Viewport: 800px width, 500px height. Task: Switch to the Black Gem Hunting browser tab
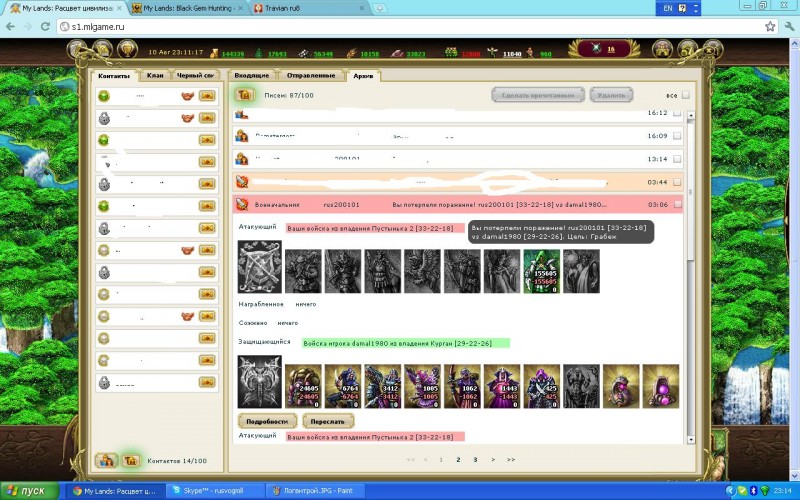(188, 8)
